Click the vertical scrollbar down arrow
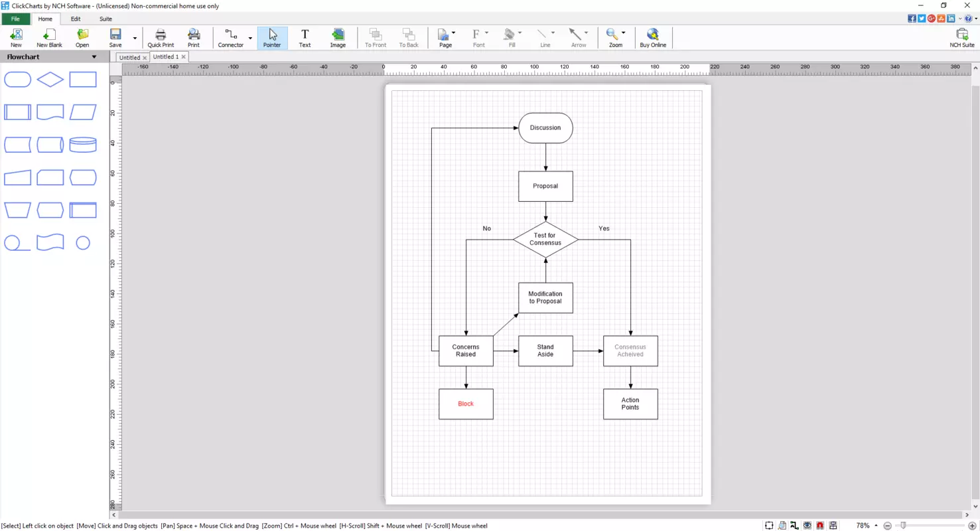The width and height of the screenshot is (980, 531). tap(975, 506)
